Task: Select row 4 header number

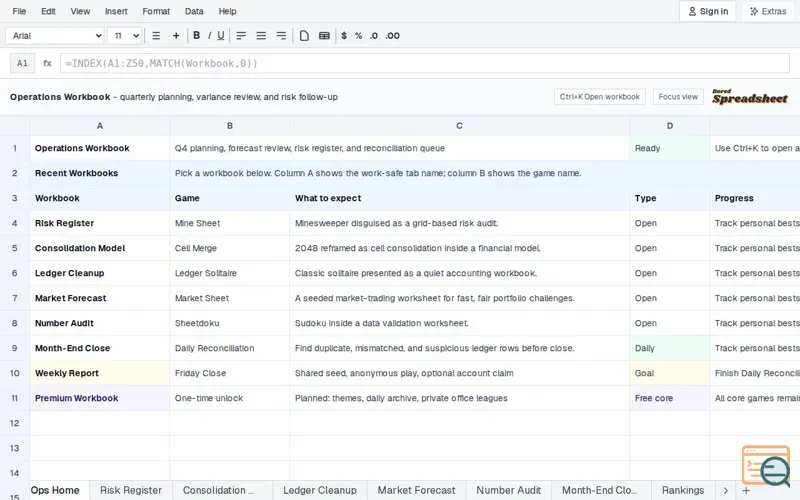Action: (15, 223)
